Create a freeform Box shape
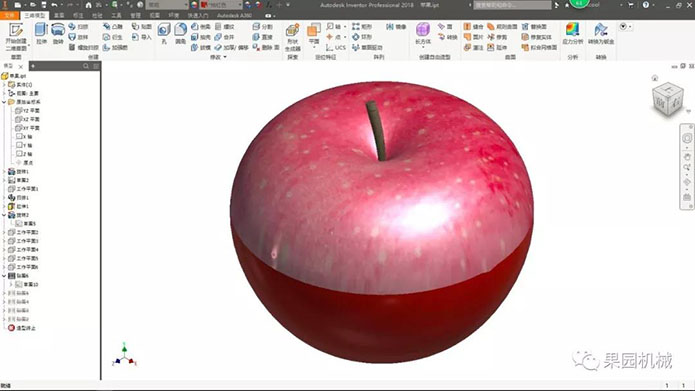Viewport: 695px width, 391px height. pyautogui.click(x=423, y=34)
